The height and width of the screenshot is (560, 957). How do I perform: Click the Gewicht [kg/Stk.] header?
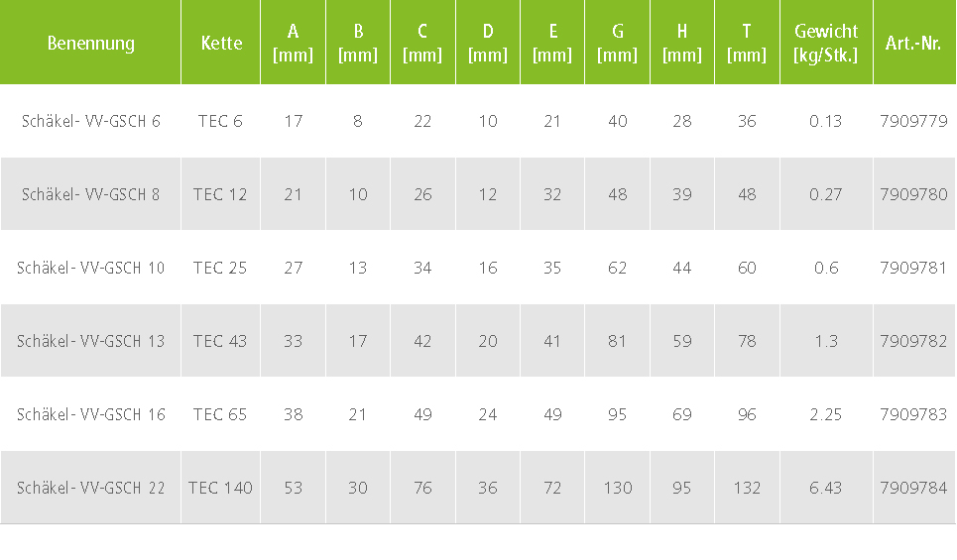click(x=826, y=43)
